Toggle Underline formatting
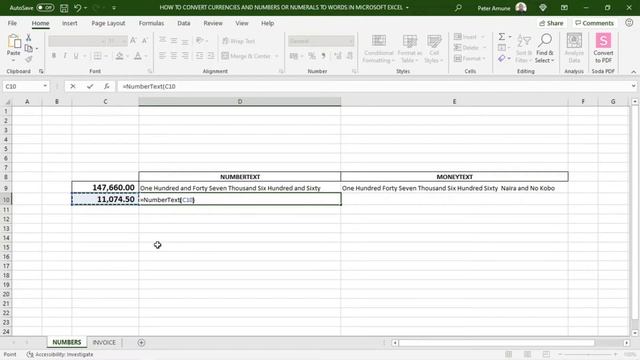Screen dimensions: 640x360 click(76, 56)
